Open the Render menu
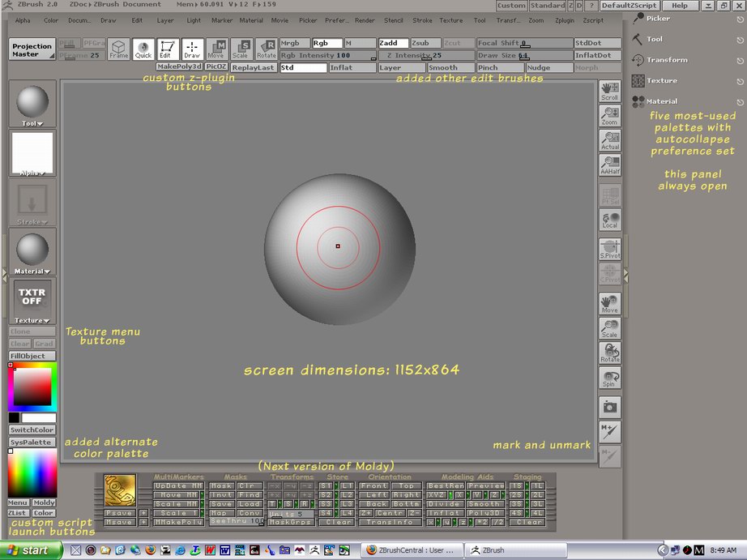The height and width of the screenshot is (560, 747). tap(365, 20)
